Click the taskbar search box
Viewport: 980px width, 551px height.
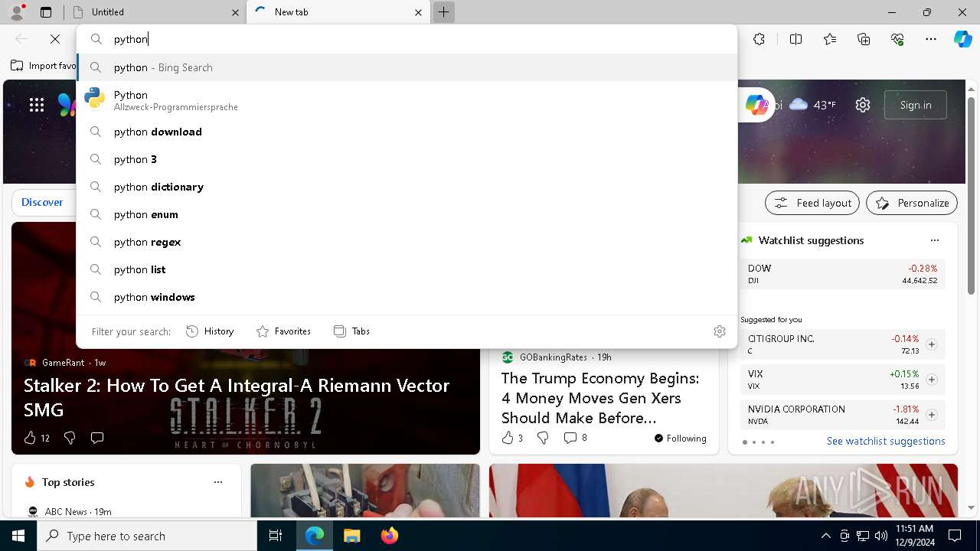pos(147,536)
